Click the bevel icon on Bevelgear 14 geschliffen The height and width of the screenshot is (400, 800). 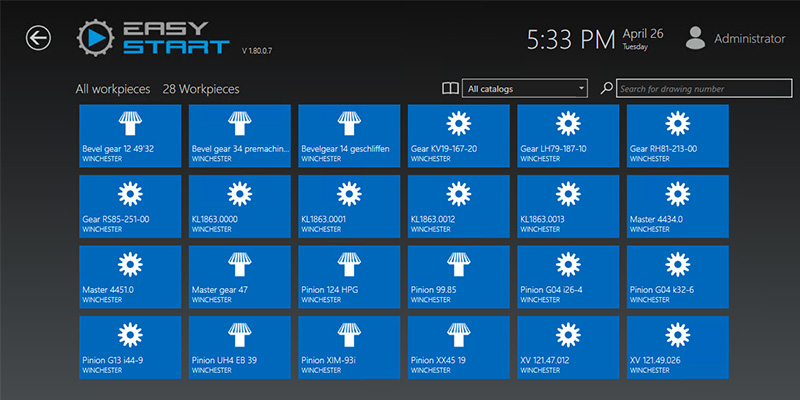coord(349,123)
